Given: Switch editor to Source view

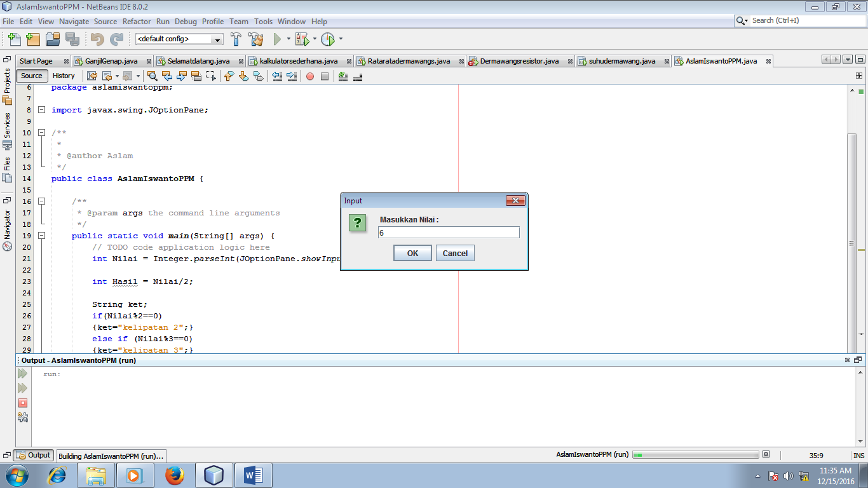Looking at the screenshot, I should (32, 76).
